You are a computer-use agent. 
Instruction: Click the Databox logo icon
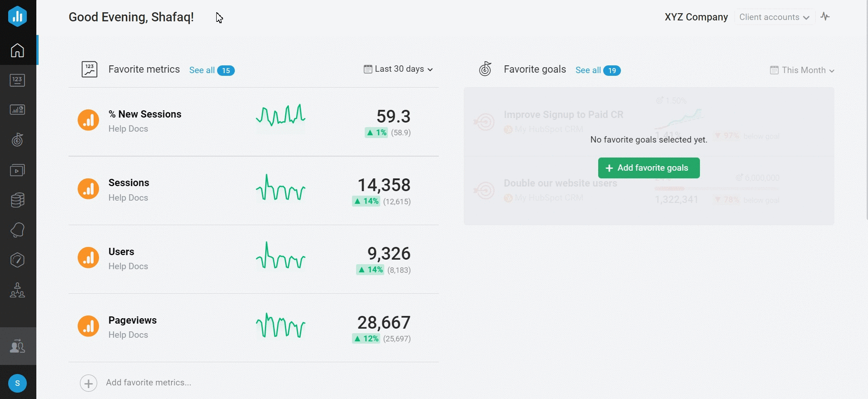pos(18,16)
